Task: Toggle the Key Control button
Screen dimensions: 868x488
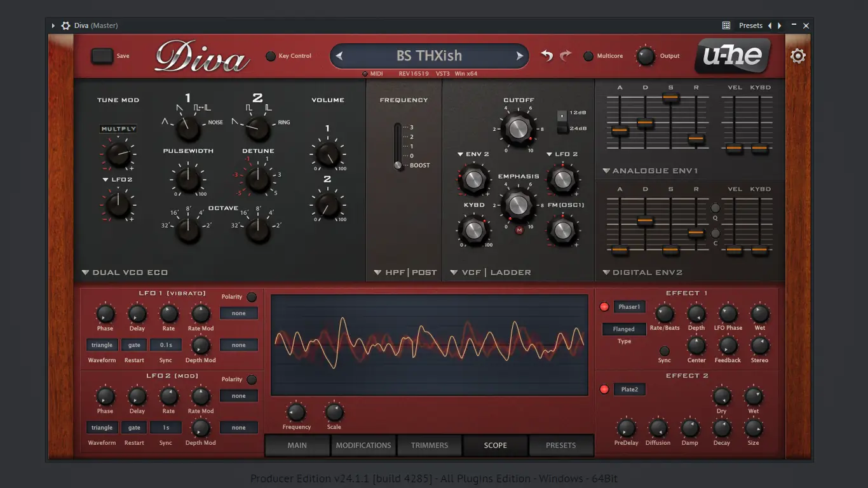Action: click(271, 56)
